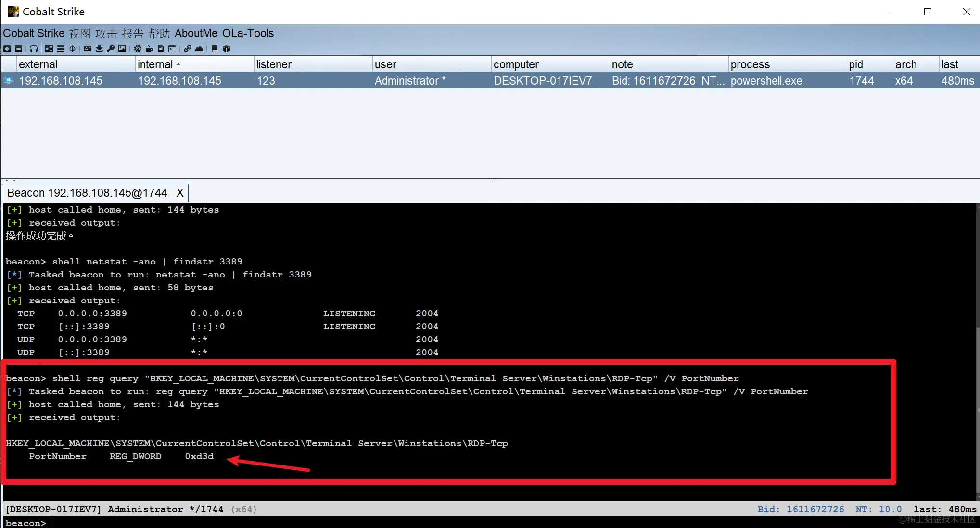
Task: Sort sessions by the listener column header
Action: [x=274, y=64]
